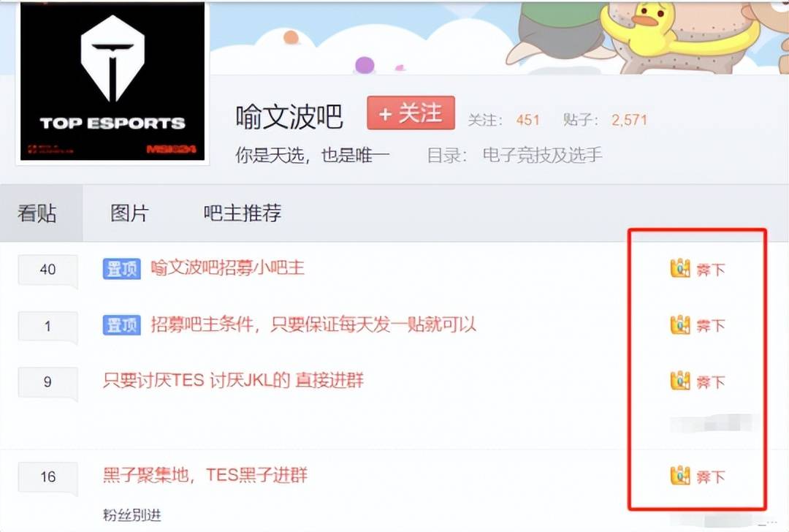Screen dimensions: 789x532
Task: Click the reply count box showing 16
Action: point(47,477)
